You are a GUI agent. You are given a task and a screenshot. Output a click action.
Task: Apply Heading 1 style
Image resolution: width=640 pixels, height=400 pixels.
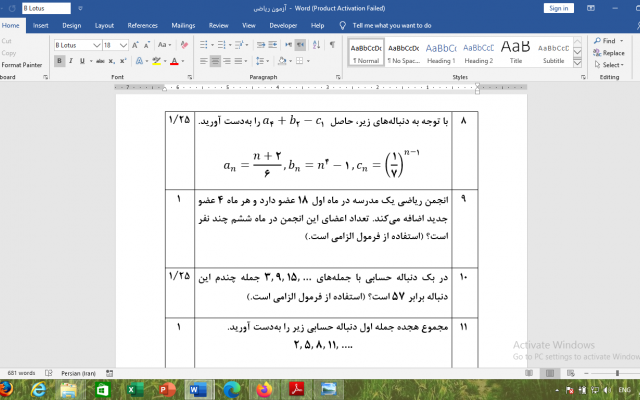coord(441,53)
